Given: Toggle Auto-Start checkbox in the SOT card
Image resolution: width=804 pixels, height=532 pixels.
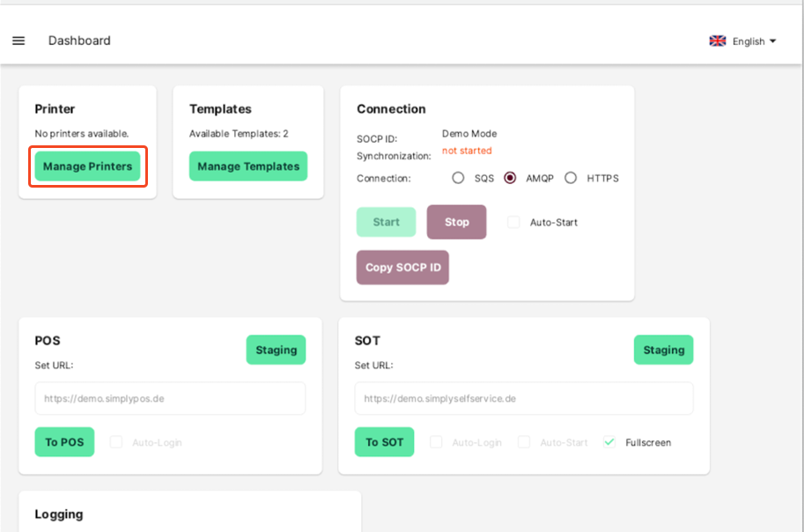Looking at the screenshot, I should [x=524, y=442].
